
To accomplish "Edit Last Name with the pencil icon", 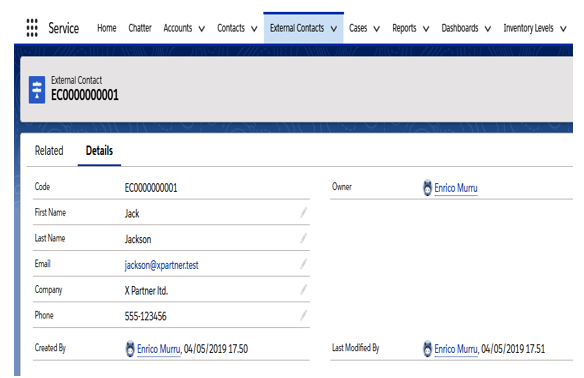I will [x=304, y=238].
